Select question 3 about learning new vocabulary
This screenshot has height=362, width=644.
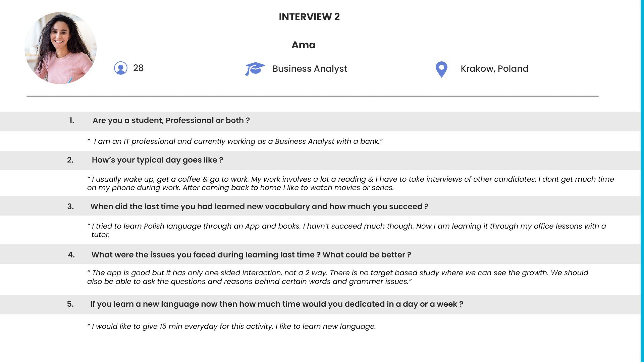(320, 206)
